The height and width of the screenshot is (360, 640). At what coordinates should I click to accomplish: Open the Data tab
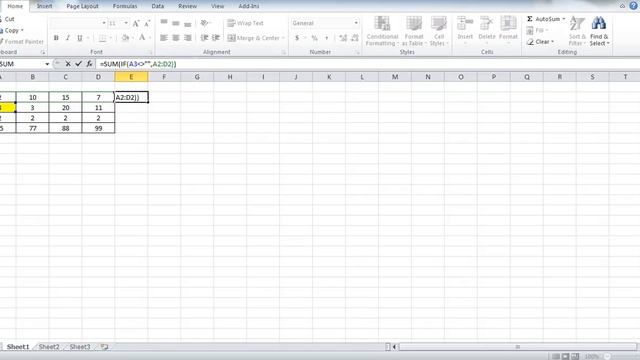tap(158, 6)
